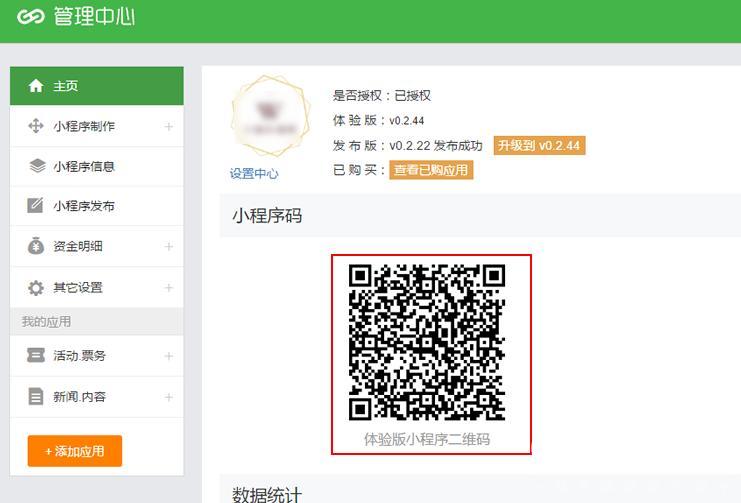The height and width of the screenshot is (503, 741).
Task: Expand the 其它设置 plus sign
Action: [x=169, y=287]
